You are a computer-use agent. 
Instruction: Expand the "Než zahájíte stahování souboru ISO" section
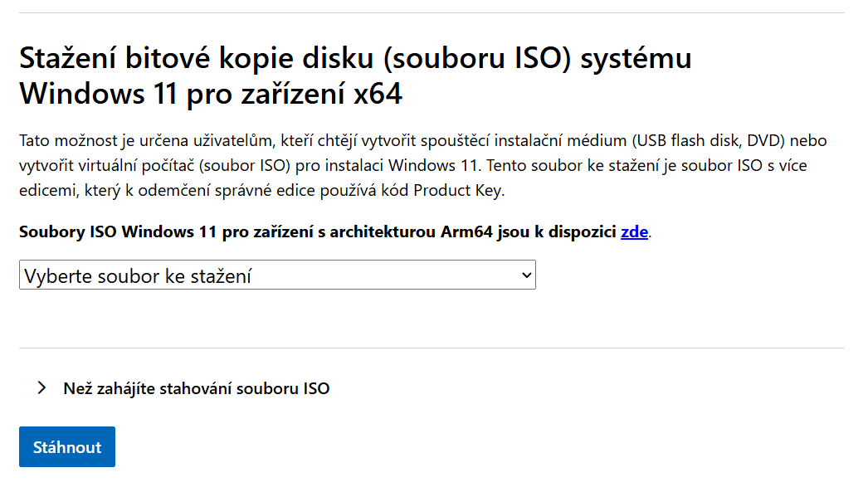[x=196, y=388]
